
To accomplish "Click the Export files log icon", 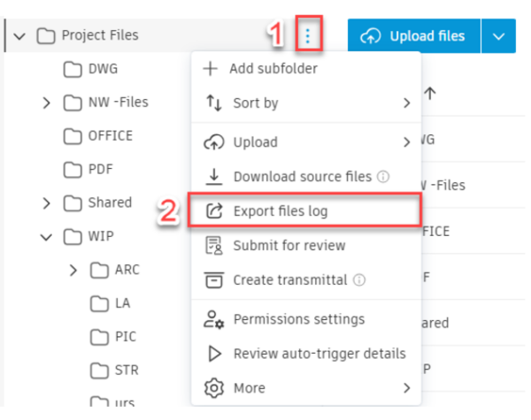I will pos(213,211).
